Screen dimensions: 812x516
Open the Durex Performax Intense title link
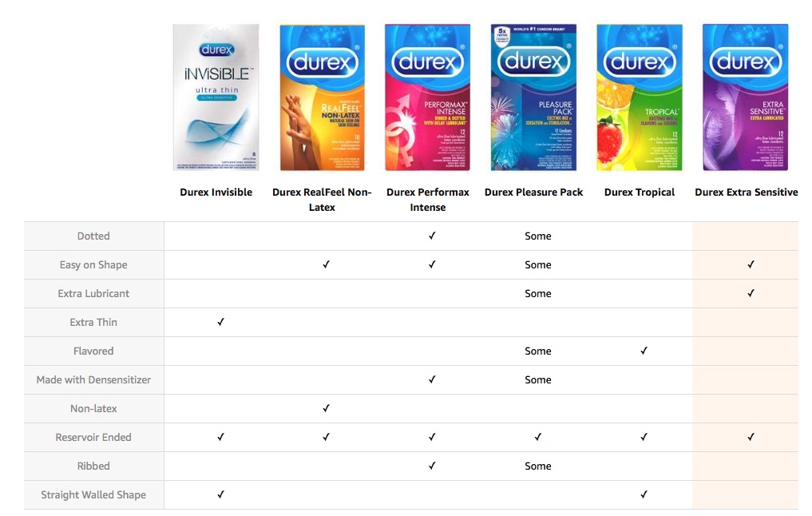click(428, 200)
